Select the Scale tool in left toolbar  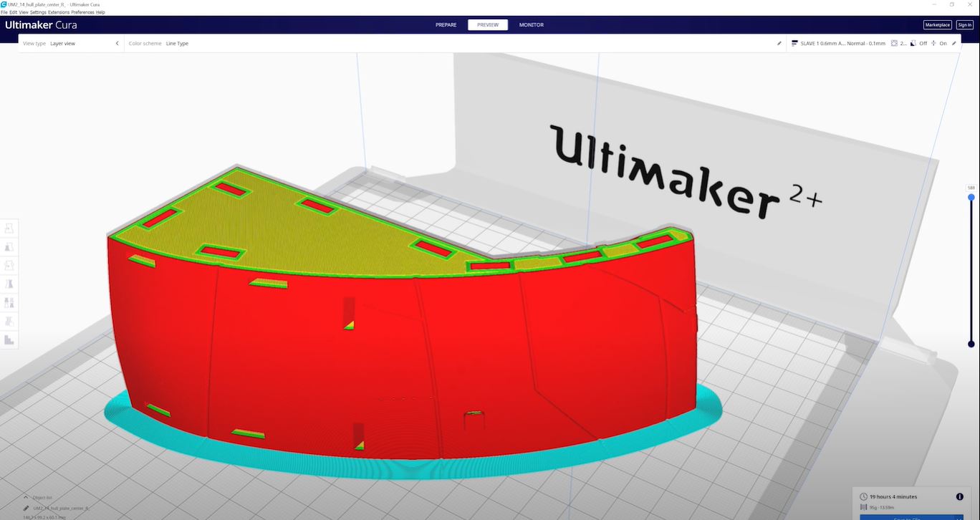9,247
